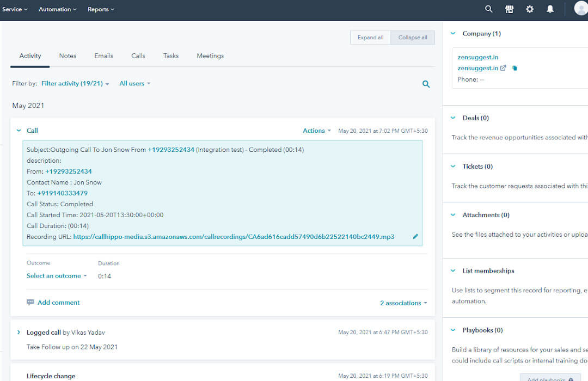Open Select an outcome dropdown
This screenshot has height=381, width=588.
pos(57,275)
